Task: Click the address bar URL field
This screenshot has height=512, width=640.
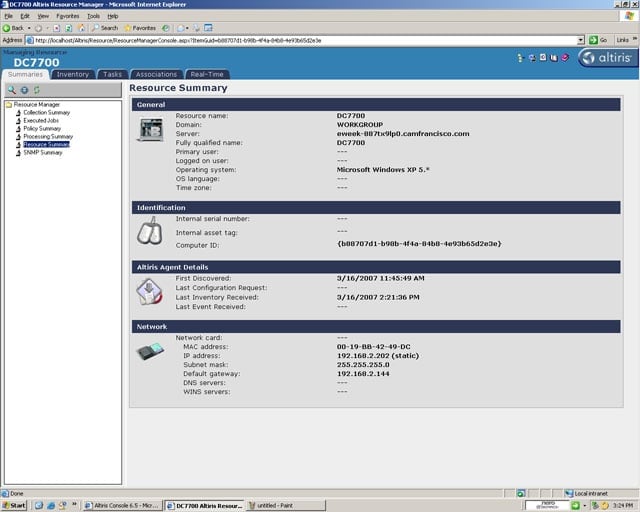Action: (301, 40)
